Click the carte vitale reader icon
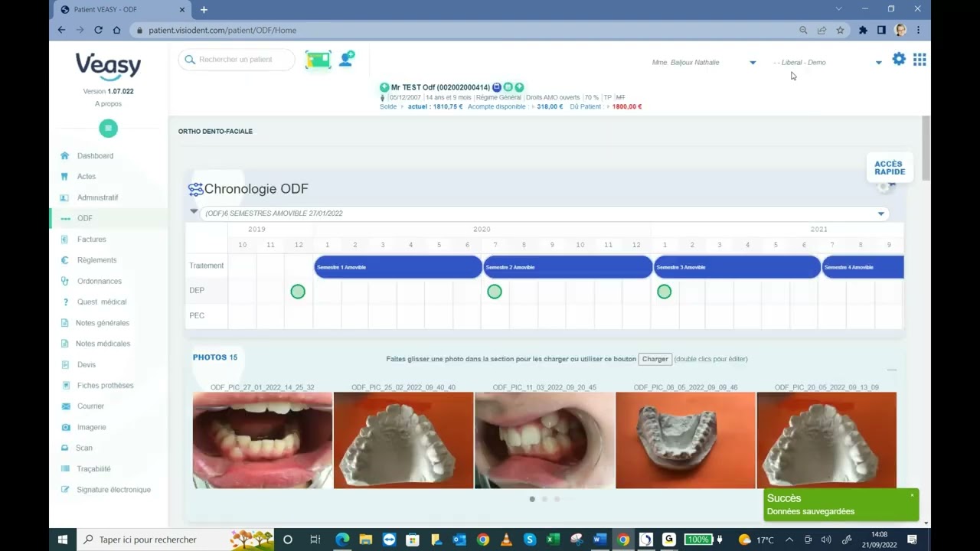Screen dimensions: 980x551 point(318,60)
